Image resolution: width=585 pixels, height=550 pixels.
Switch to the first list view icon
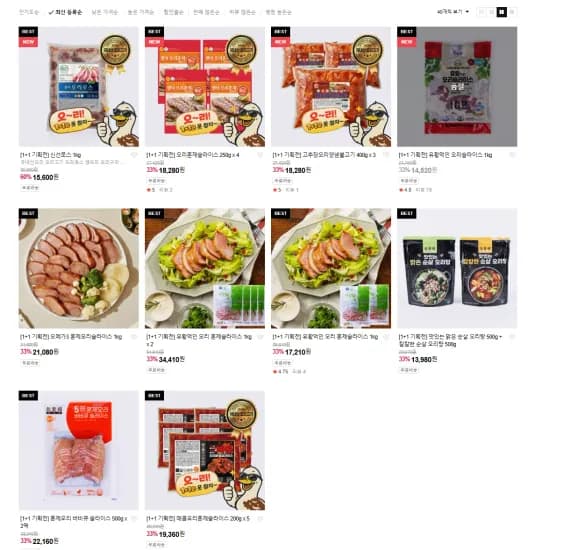(x=482, y=12)
